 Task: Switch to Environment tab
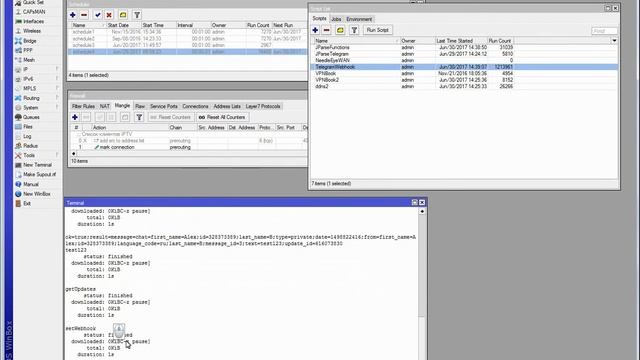coord(359,19)
